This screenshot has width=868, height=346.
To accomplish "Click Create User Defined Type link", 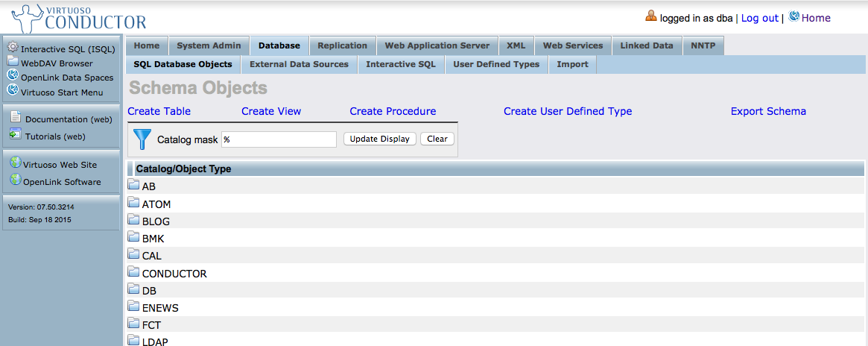I will (x=568, y=111).
